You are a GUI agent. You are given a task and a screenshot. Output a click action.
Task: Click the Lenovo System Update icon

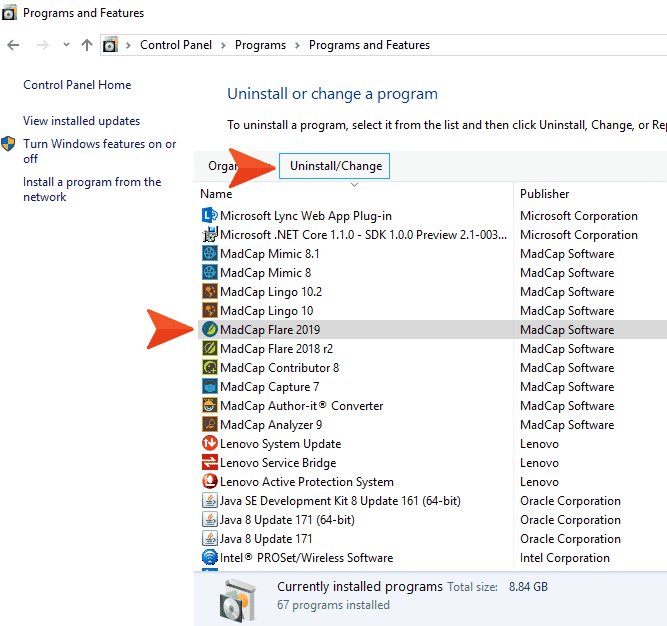(x=209, y=444)
